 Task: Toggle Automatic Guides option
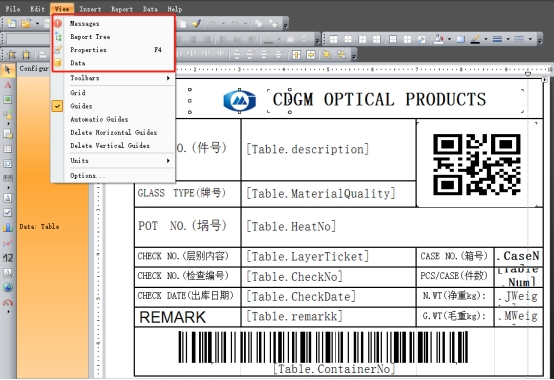(99, 119)
